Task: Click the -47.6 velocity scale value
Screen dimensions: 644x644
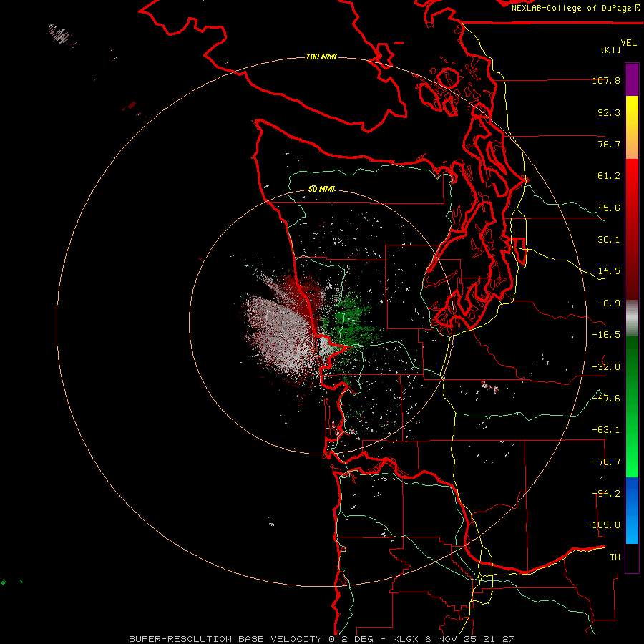Action: click(606, 399)
